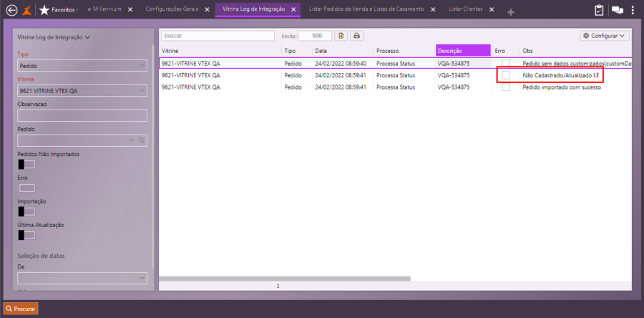Click Não Cadastrado/Atualizado I.E text

click(x=561, y=75)
